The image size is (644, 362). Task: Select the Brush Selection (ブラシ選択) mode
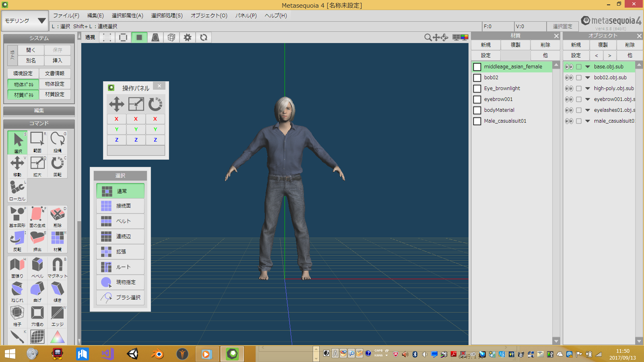pyautogui.click(x=120, y=298)
